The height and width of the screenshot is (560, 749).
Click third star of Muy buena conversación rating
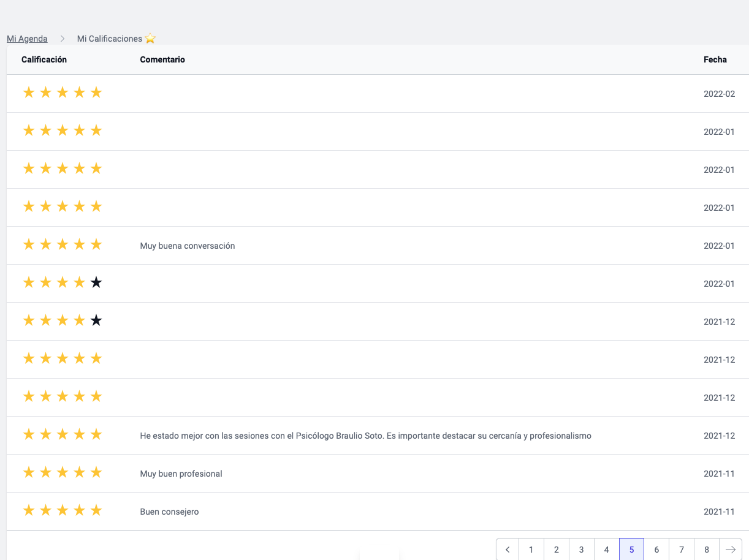[63, 244]
